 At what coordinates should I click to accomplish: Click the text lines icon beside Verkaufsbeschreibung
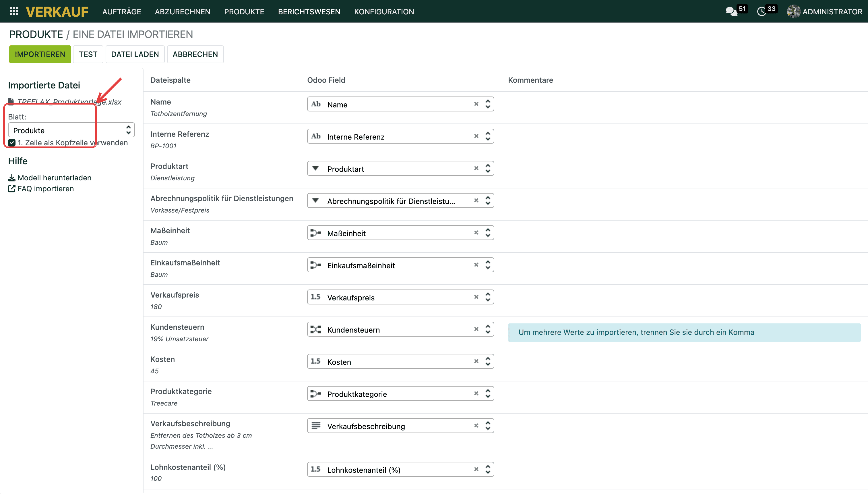point(316,425)
